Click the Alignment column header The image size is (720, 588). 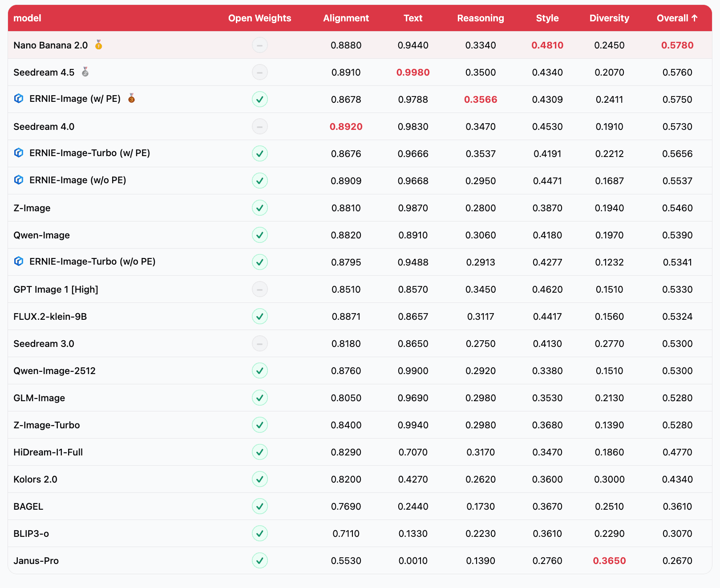[x=346, y=18]
